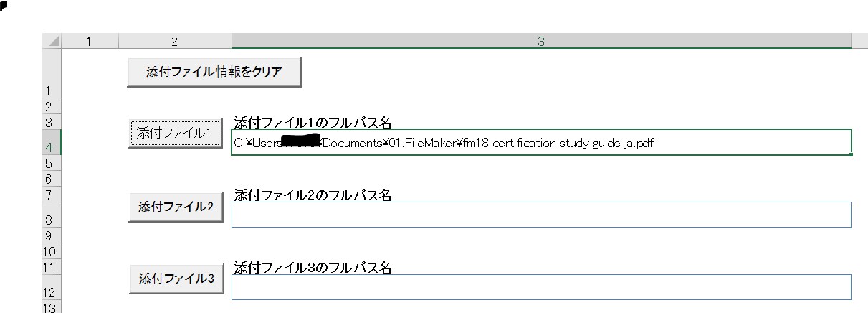Screen dimensions: 868x313
Task: Click the 添付ファイル1のフルパス名 label
Action: (313, 122)
